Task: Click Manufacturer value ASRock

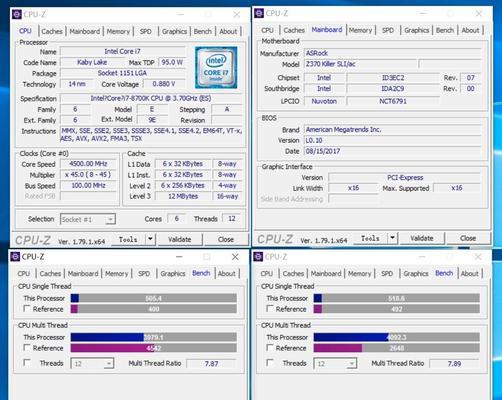Action: click(393, 53)
